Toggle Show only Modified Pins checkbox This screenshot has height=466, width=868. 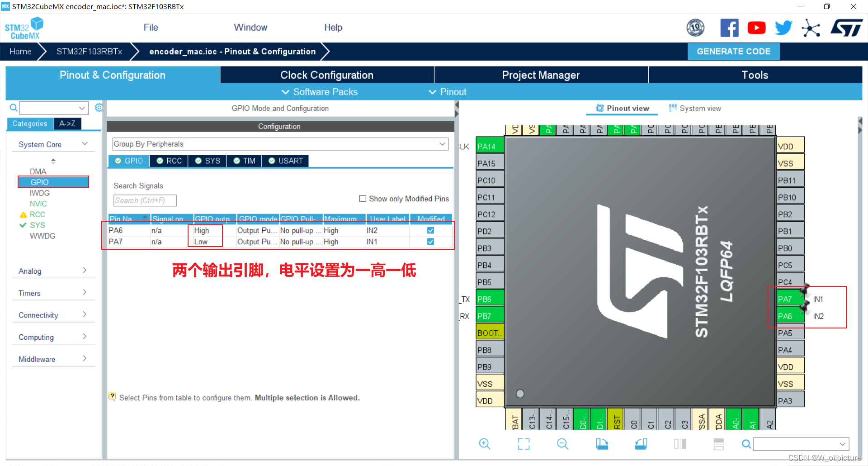click(x=363, y=199)
